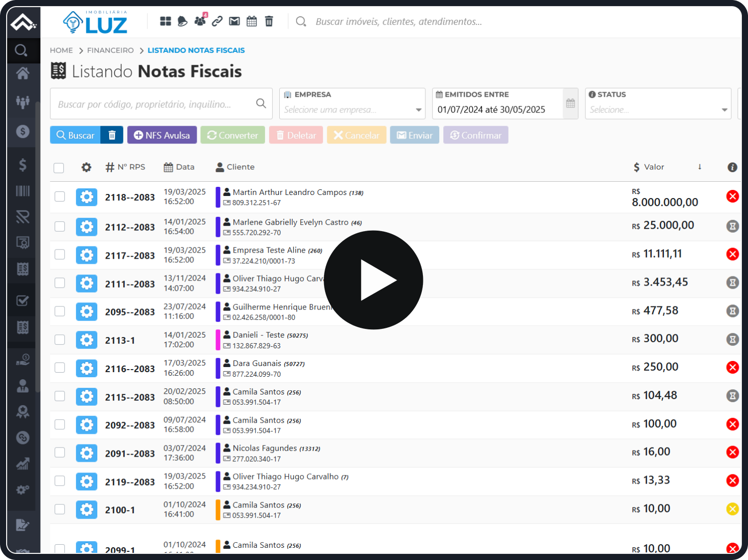748x560 pixels.
Task: Click the yellow status icon for note 2100-1
Action: (732, 509)
